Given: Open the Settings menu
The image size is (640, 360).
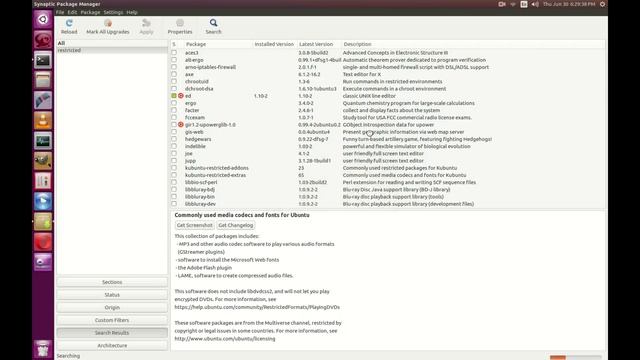Looking at the screenshot, I should pos(113,12).
